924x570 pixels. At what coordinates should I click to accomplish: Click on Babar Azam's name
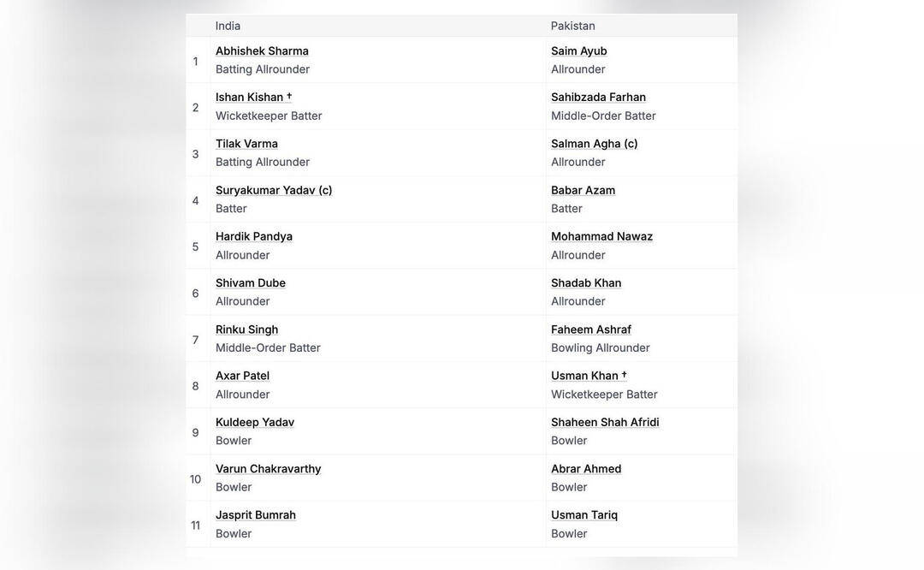[x=583, y=190]
